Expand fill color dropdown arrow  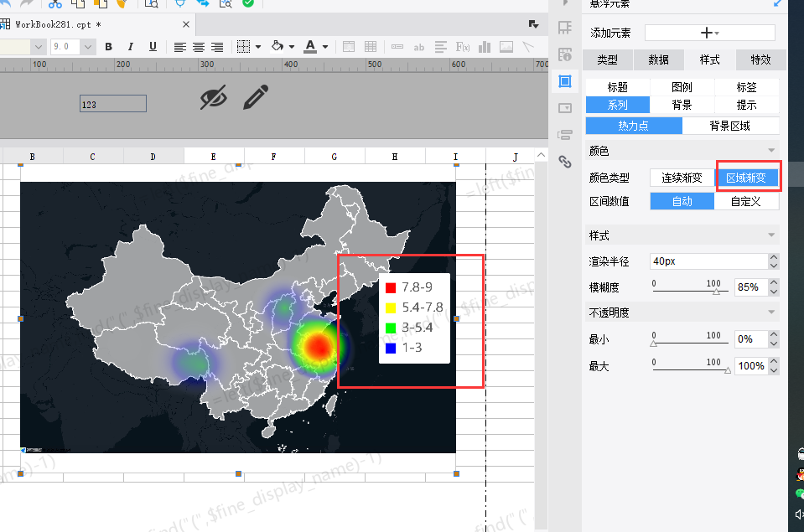point(292,47)
